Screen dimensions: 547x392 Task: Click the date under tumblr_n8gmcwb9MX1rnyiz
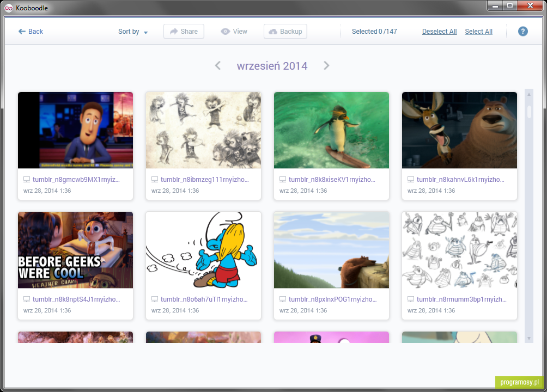(x=47, y=191)
